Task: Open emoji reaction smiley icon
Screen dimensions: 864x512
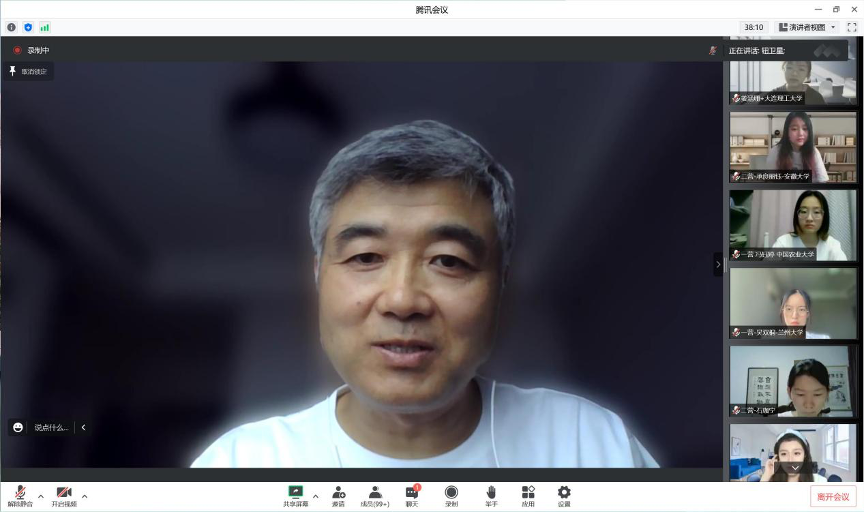Action: pos(18,427)
